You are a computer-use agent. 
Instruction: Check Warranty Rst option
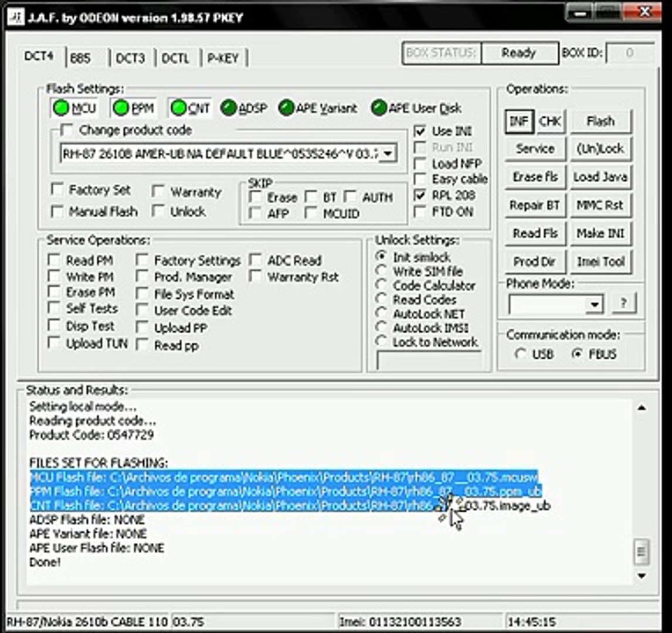tap(256, 277)
